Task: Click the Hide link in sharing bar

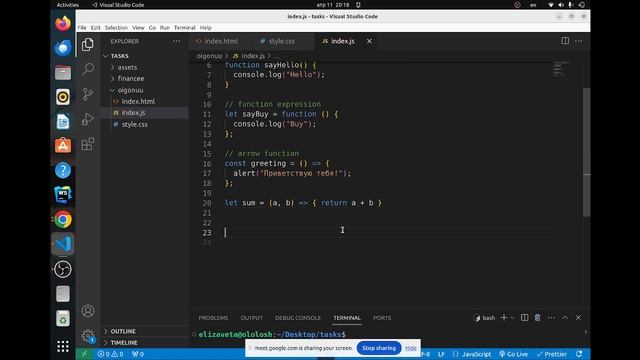Action: click(411, 348)
